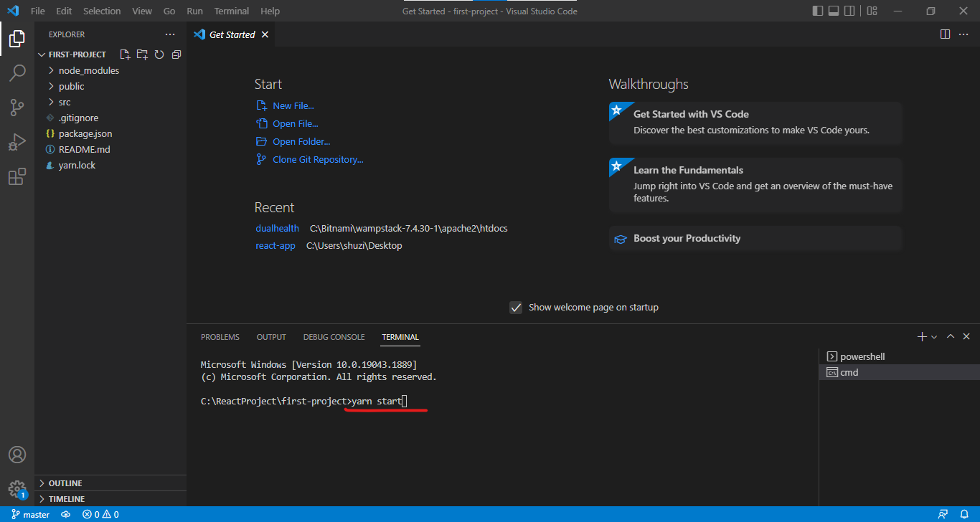Expand the OUTLINE section

click(x=110, y=483)
